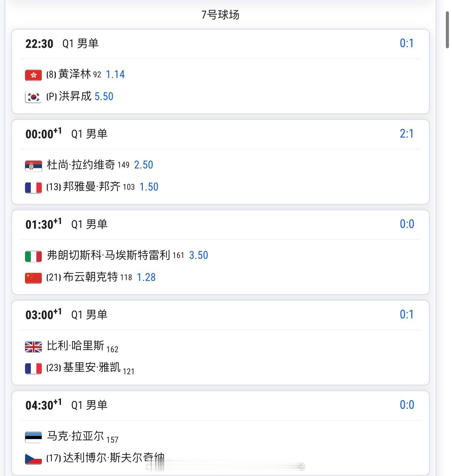Click the Italy flag icon
Screen dimensions: 452x476
point(34,256)
